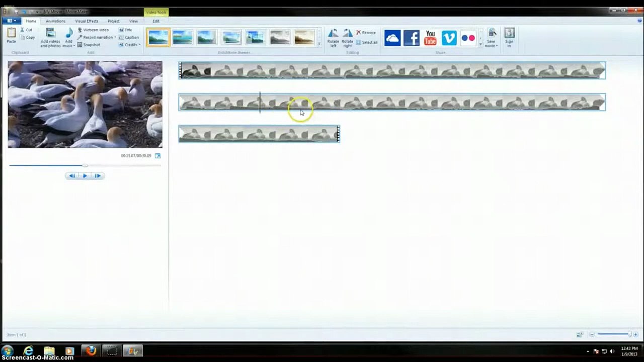Select the second AutoMovie theme thumbnail
This screenshot has height=362, width=644.
(x=183, y=37)
